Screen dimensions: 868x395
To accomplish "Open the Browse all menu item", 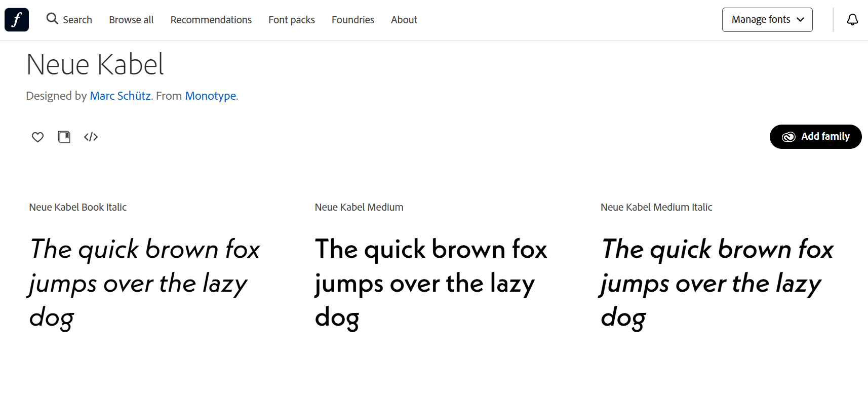I will coord(131,20).
